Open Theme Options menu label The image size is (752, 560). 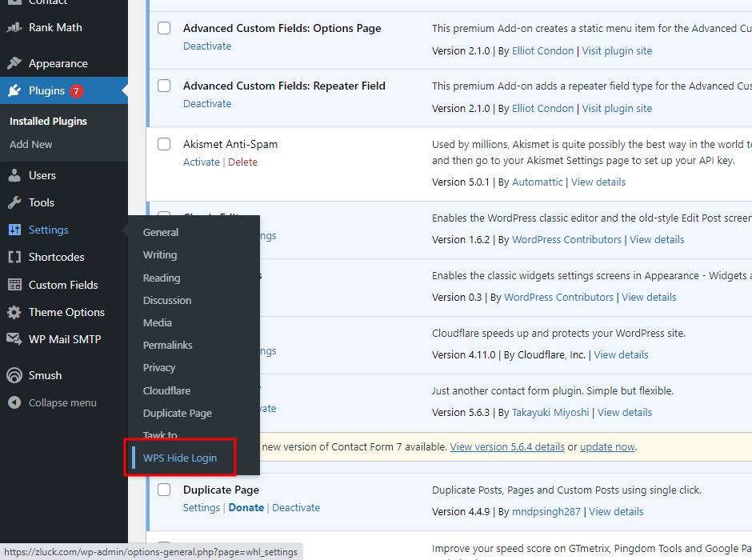(x=66, y=312)
